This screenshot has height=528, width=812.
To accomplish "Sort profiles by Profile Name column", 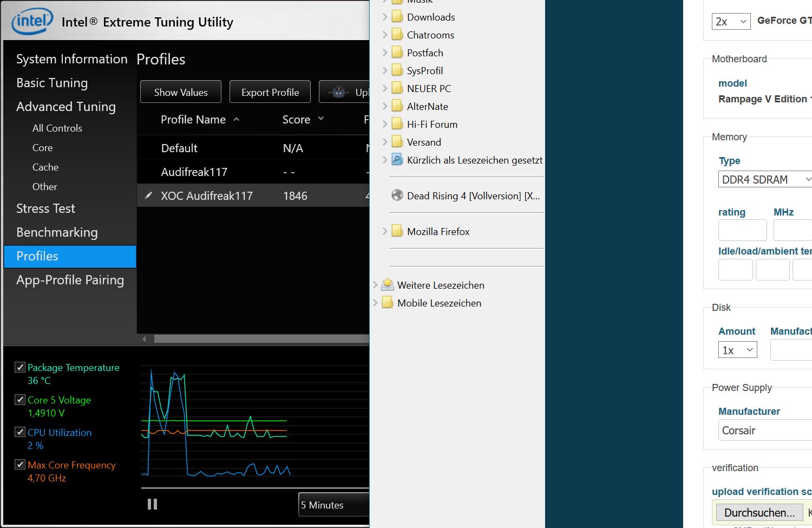I will (x=199, y=119).
